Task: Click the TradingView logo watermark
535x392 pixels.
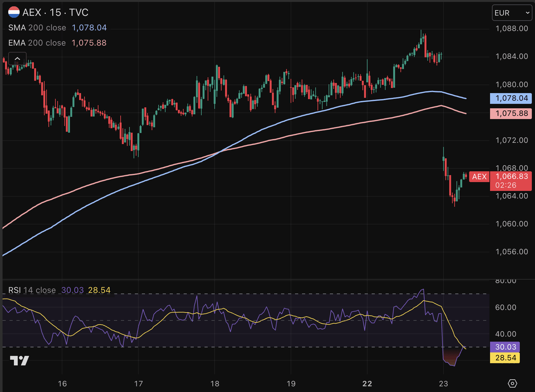Action: point(19,360)
